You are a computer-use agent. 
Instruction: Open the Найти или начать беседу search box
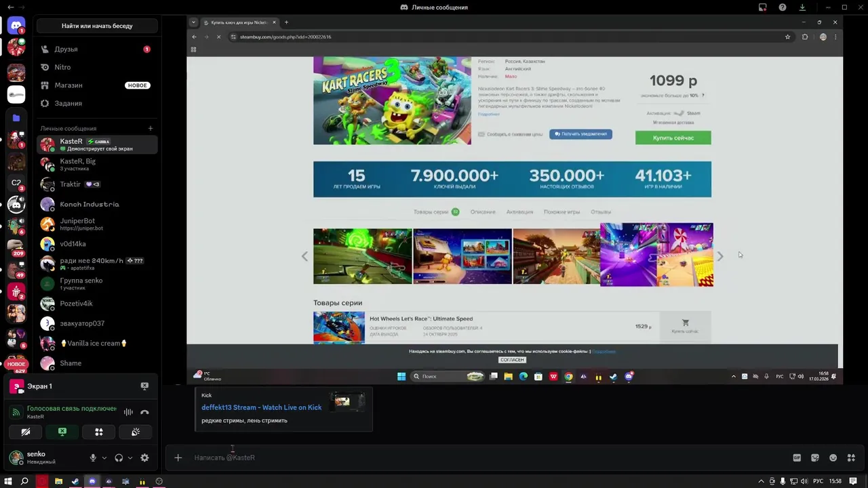[97, 26]
